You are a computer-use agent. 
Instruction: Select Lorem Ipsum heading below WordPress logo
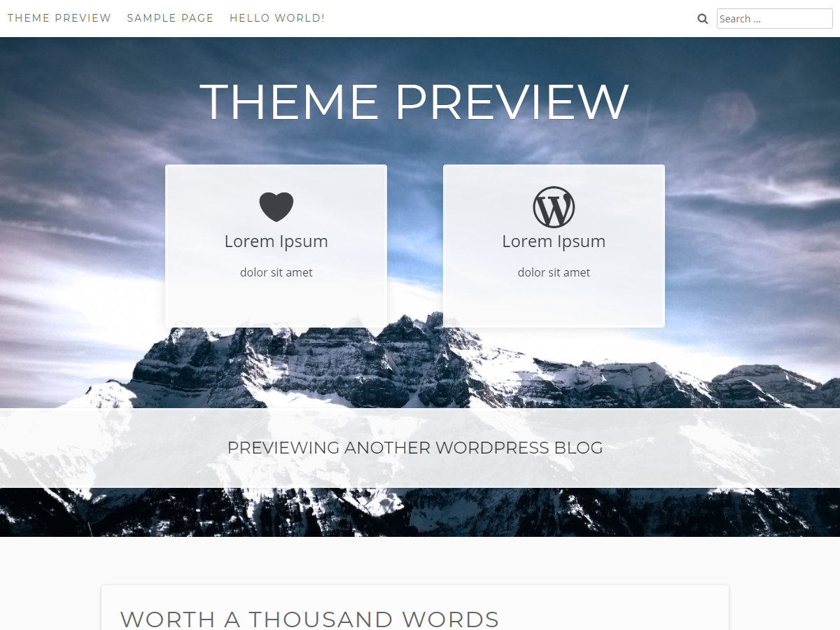[x=554, y=241]
